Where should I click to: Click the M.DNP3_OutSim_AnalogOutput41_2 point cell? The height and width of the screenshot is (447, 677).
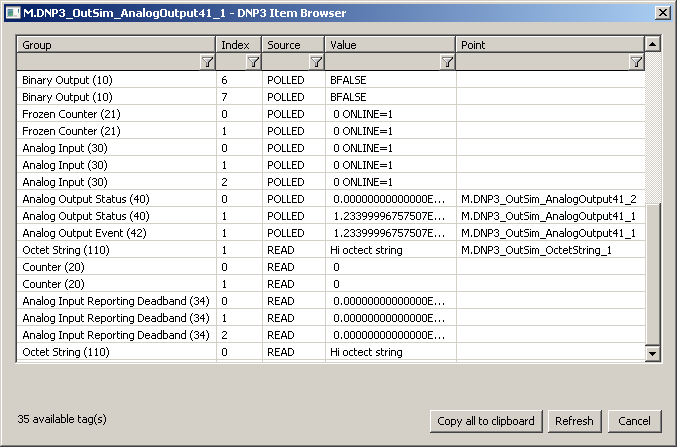tap(548, 199)
